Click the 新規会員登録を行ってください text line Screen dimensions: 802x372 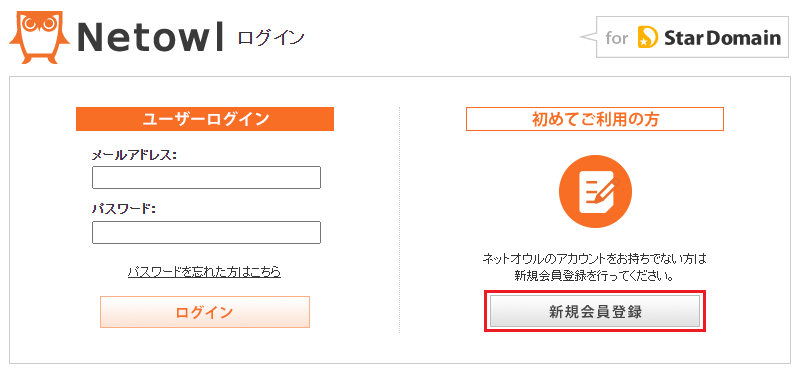(593, 276)
